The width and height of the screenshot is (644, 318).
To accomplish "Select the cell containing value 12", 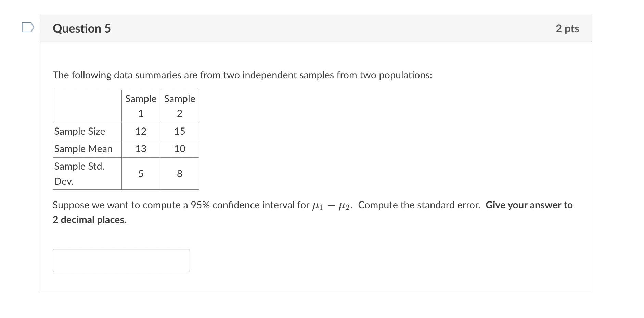I will 141,131.
